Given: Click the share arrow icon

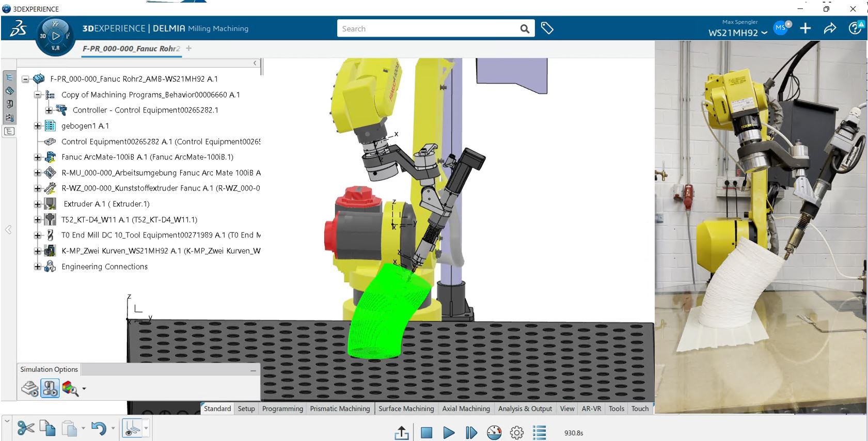Looking at the screenshot, I should (x=830, y=28).
